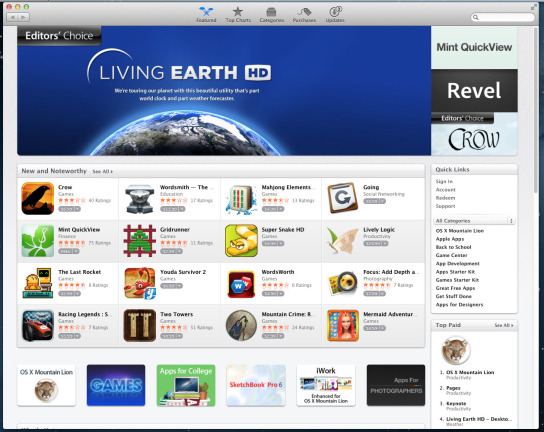Switch to Top Charts tab
Image resolution: width=544 pixels, height=432 pixels.
point(238,15)
